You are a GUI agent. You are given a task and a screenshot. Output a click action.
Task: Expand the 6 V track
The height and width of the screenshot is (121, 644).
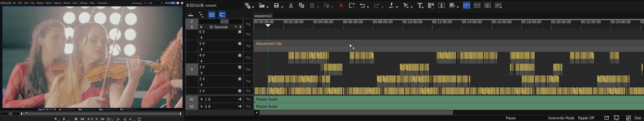pos(201,38)
